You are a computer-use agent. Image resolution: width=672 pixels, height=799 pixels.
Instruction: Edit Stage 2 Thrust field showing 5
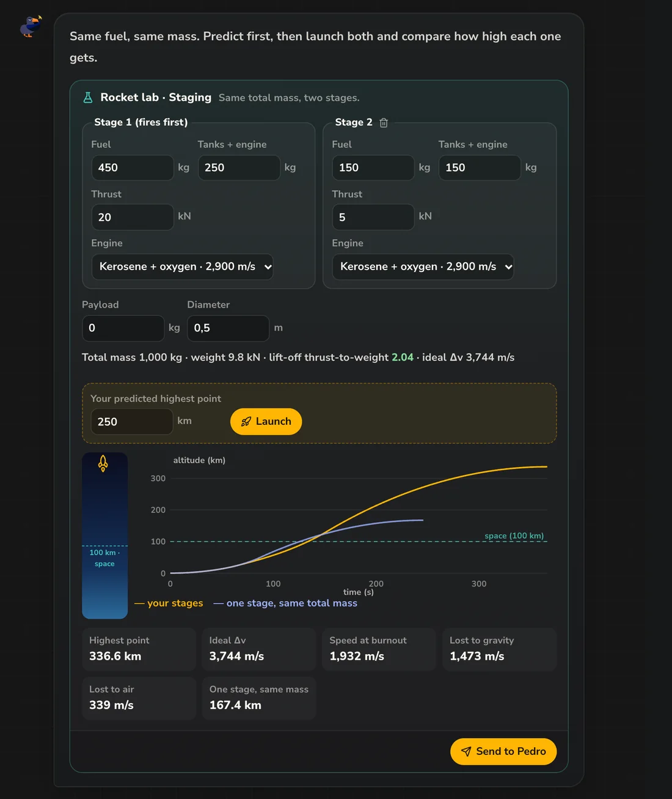[373, 217]
